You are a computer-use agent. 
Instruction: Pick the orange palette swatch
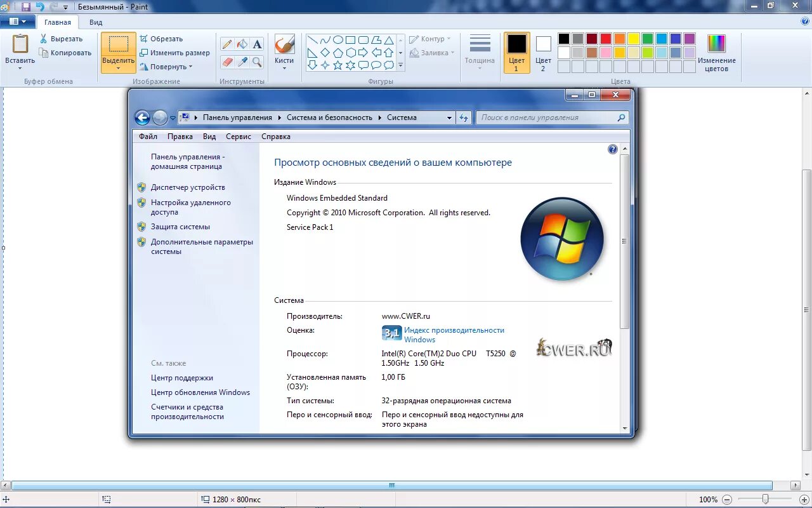tap(620, 39)
